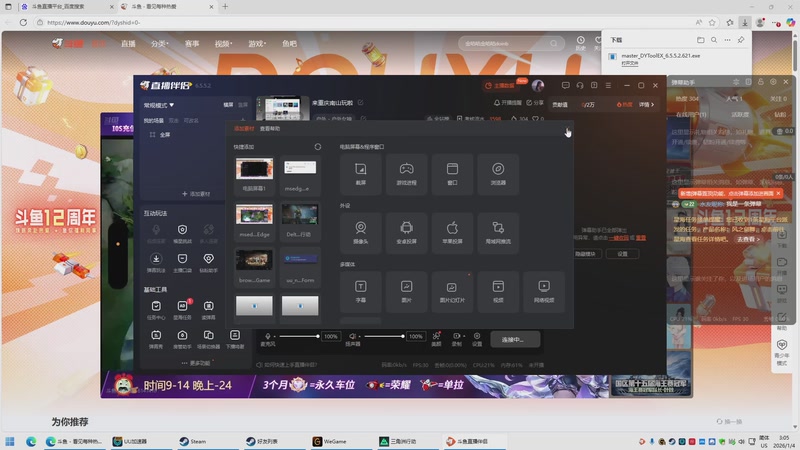
Task: Open the recording options dropdown arrow
Action: (464, 336)
